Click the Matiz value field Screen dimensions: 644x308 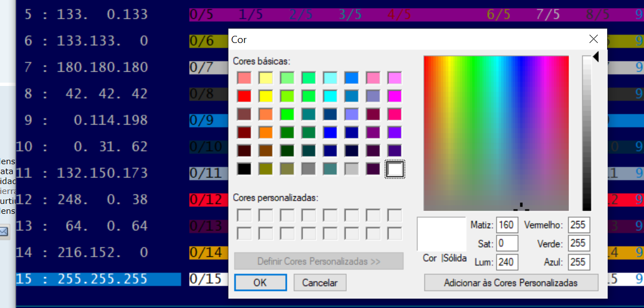click(507, 225)
